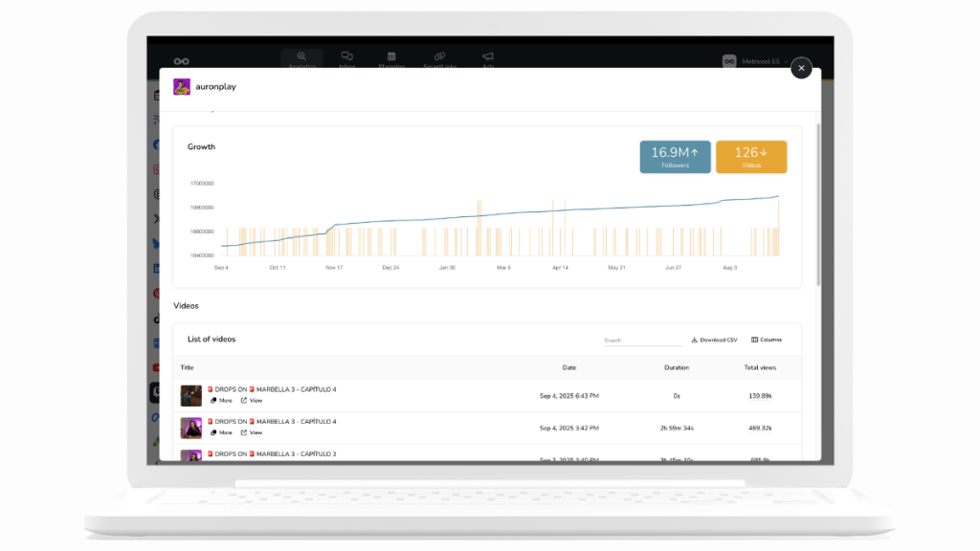Viewport: 980px width, 551px height.
Task: Sort by the Date column header
Action: click(569, 367)
